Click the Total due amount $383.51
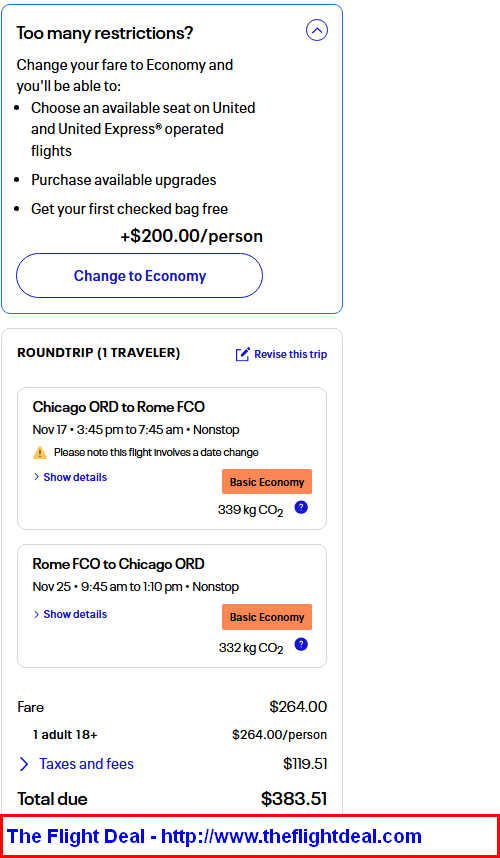500x858 pixels. pyautogui.click(x=294, y=799)
